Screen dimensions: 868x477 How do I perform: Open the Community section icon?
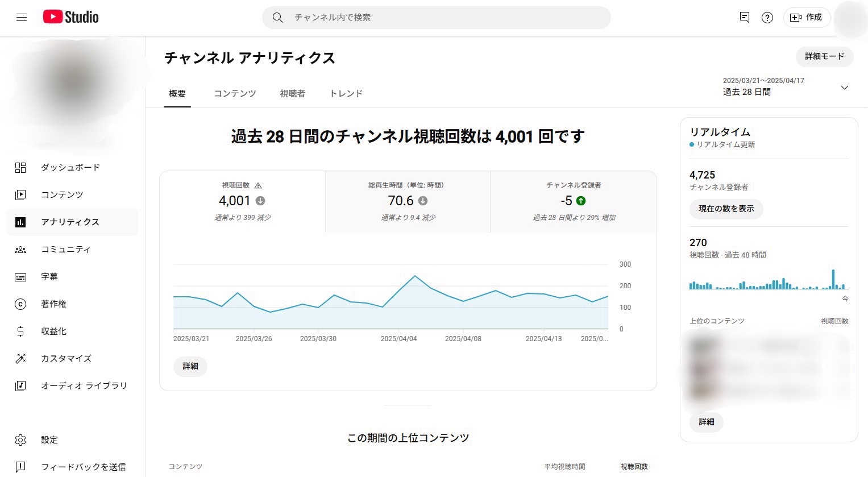tap(21, 249)
